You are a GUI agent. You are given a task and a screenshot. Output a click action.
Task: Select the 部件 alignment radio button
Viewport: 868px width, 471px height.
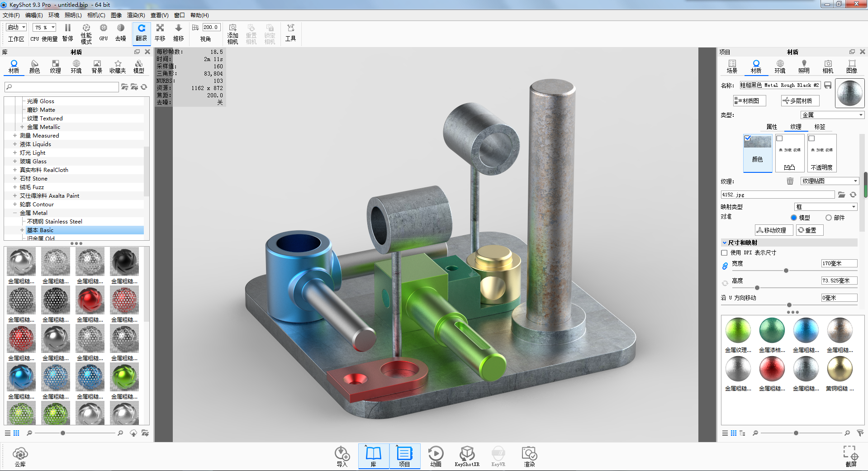[828, 218]
